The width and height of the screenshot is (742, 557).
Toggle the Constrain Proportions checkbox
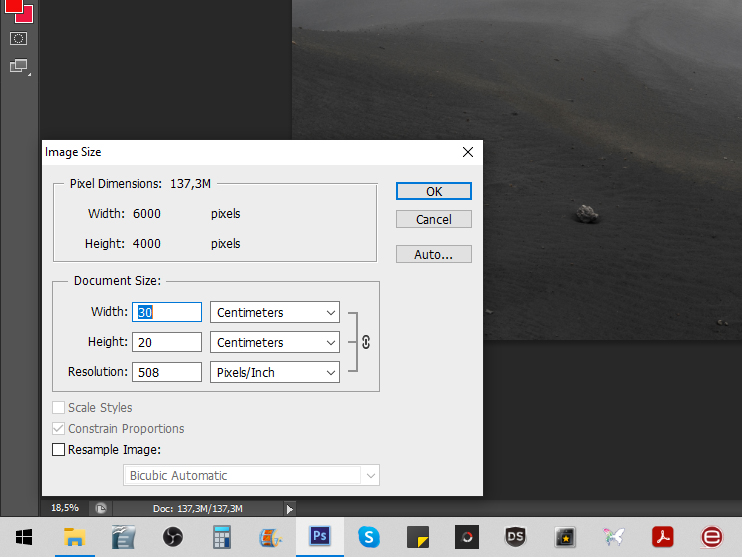59,429
